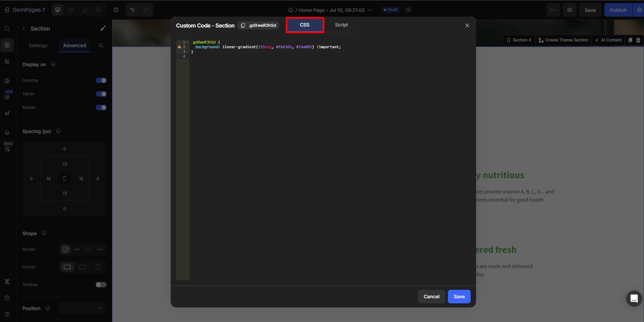Click the undo arrow icon

132,10
